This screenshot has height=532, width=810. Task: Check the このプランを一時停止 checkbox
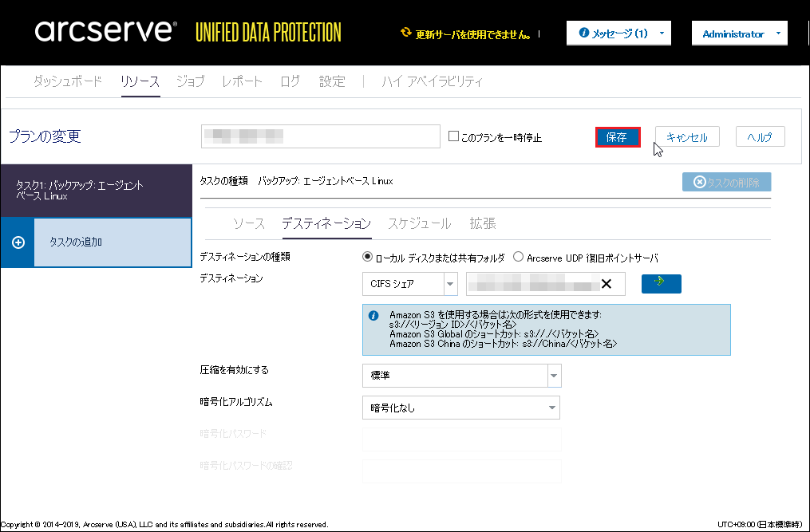(x=453, y=136)
